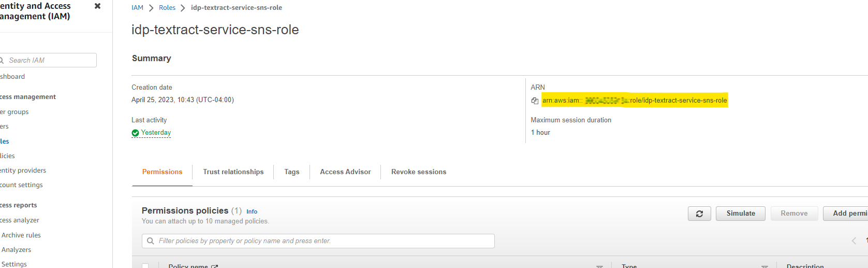Focus the Search IAM field

click(48, 60)
